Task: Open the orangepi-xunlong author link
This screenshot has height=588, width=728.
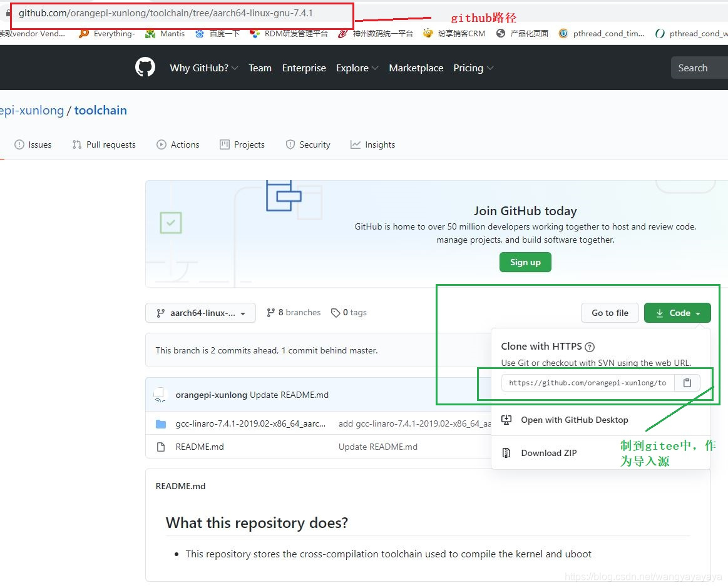Action: [x=211, y=395]
